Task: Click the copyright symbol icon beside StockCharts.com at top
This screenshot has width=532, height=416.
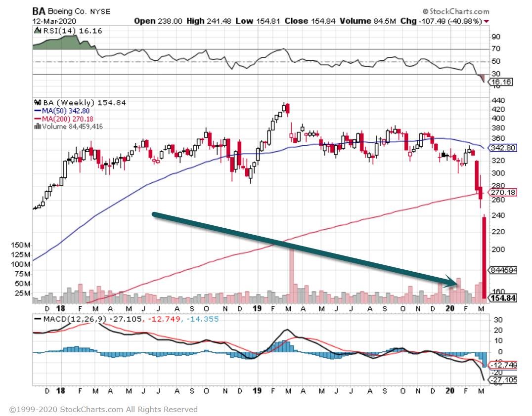Action: pos(426,11)
